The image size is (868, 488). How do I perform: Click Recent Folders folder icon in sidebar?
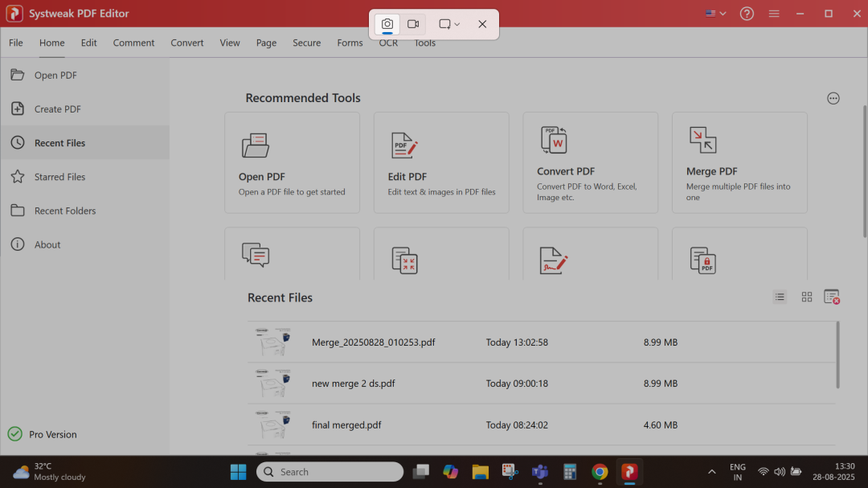point(17,211)
